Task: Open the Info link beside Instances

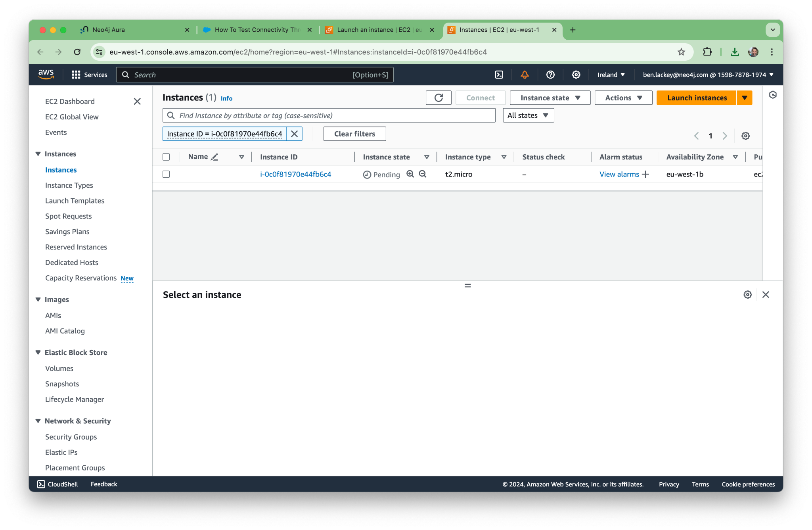Action: click(x=226, y=98)
